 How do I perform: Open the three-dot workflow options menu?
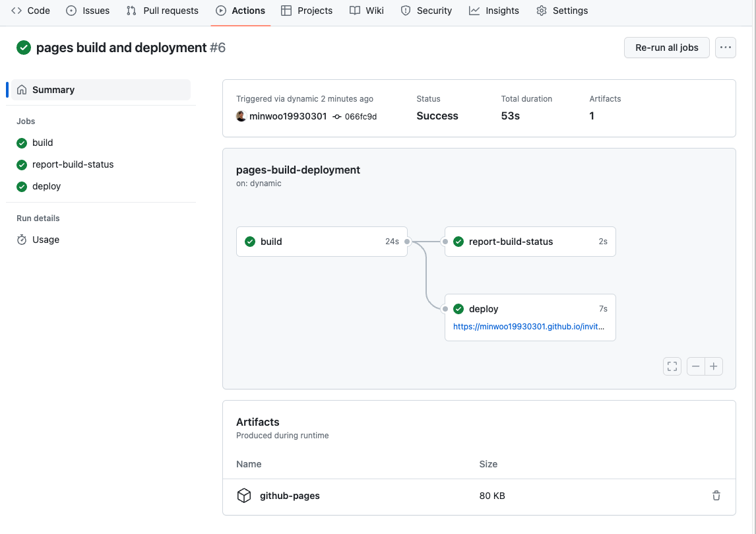click(x=725, y=48)
